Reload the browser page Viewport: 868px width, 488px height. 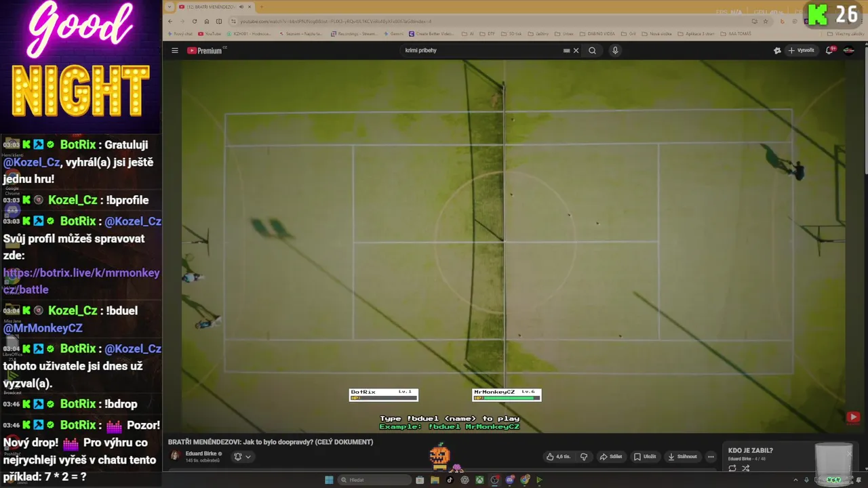195,21
